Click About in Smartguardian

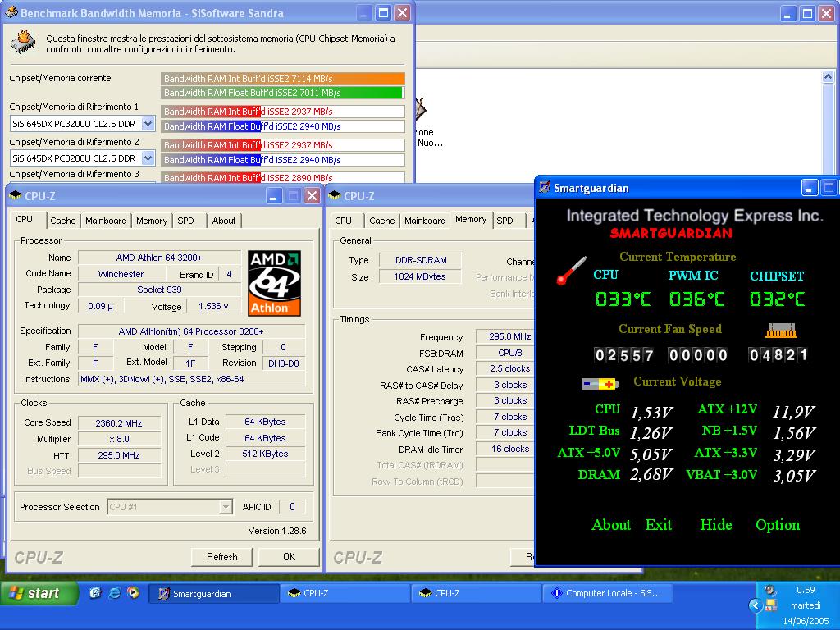(x=610, y=524)
